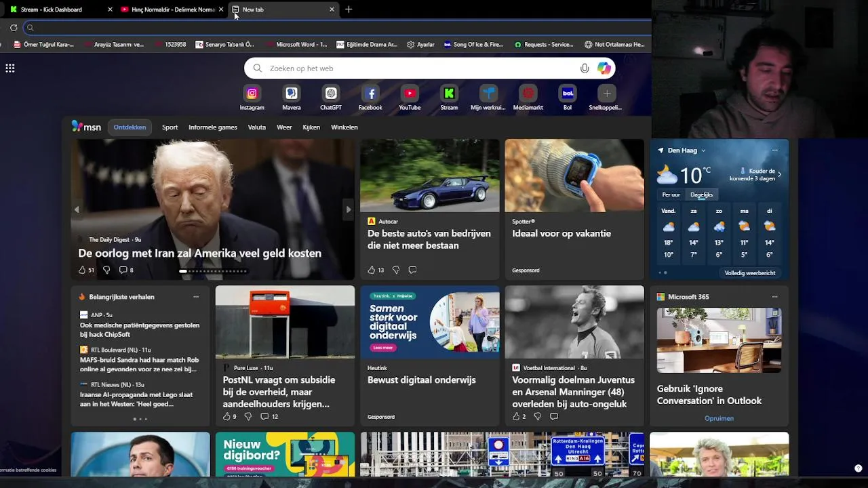Open the Instagram quick link

pyautogui.click(x=252, y=94)
